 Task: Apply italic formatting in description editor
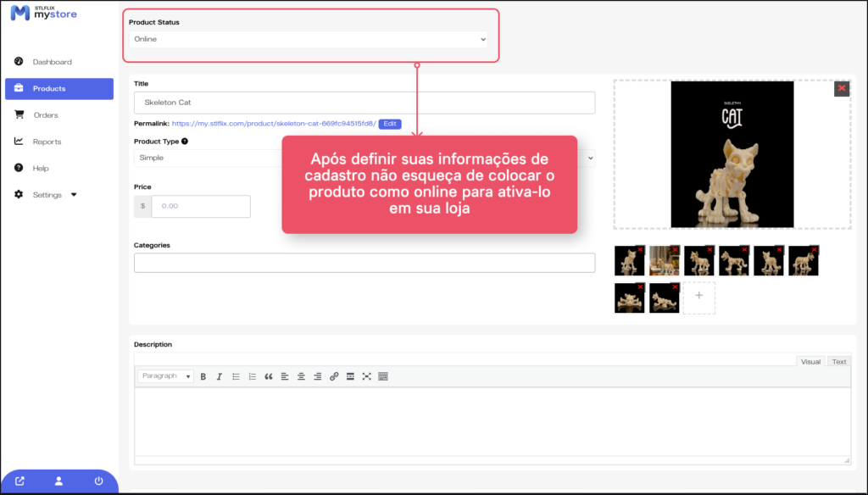point(219,376)
